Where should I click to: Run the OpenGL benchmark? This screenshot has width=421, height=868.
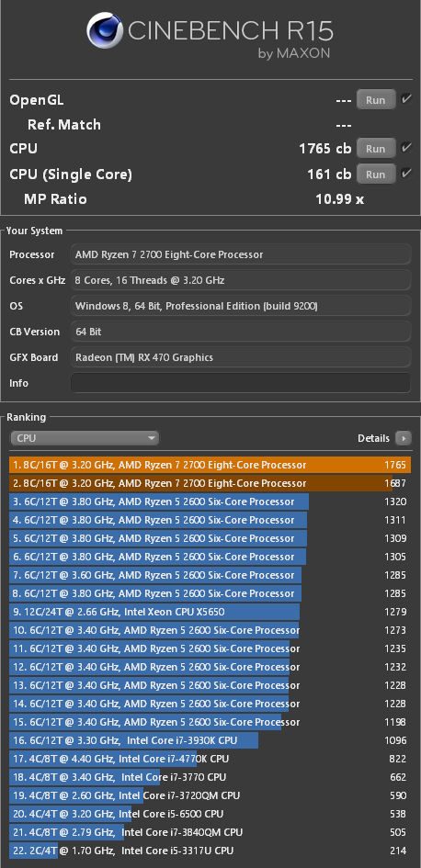click(x=376, y=100)
